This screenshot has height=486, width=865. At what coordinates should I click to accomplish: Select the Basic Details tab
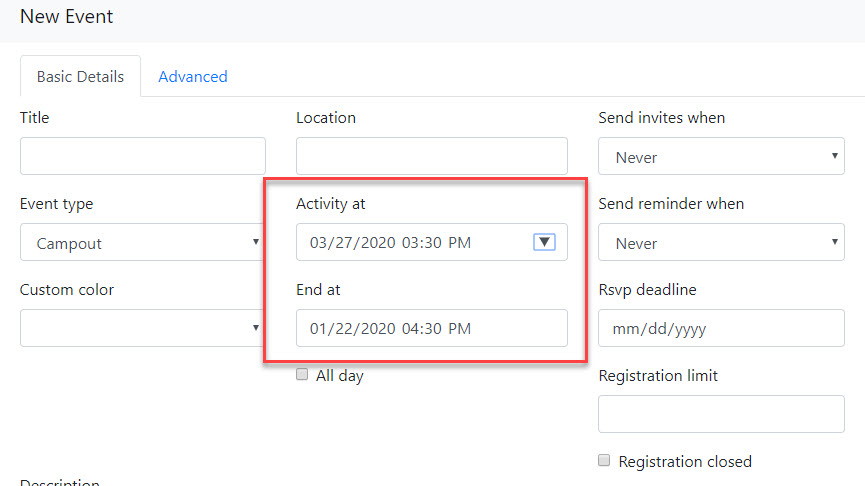[x=80, y=76]
